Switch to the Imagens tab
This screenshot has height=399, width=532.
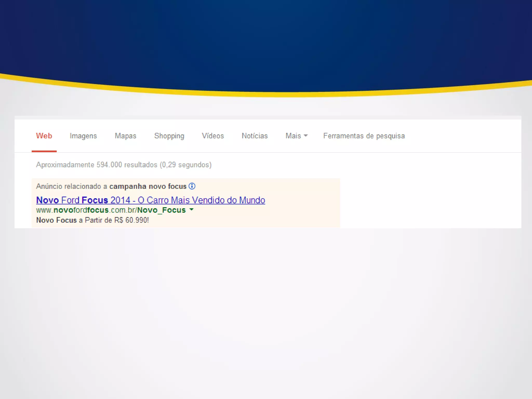click(x=83, y=136)
